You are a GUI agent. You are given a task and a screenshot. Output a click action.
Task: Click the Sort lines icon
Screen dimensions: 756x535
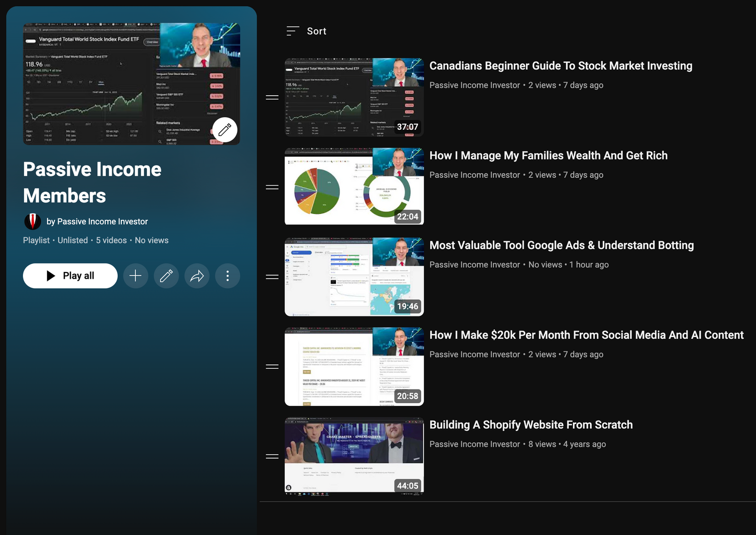click(292, 31)
